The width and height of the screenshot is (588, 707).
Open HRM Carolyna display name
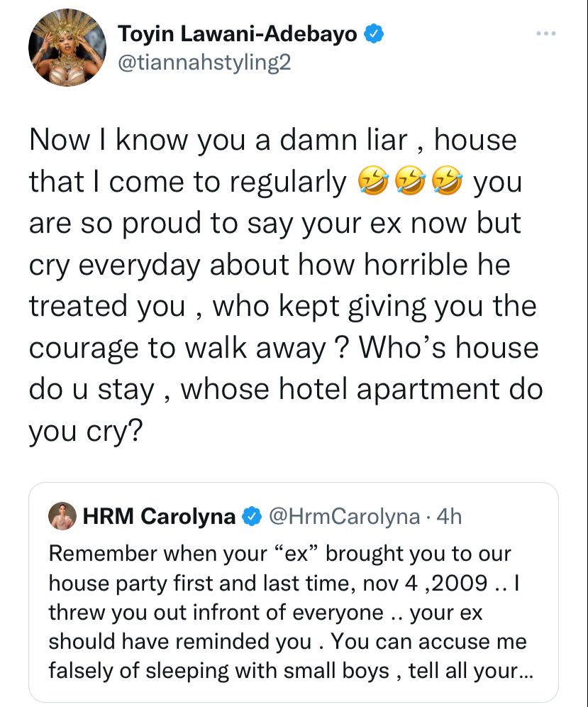(x=159, y=517)
